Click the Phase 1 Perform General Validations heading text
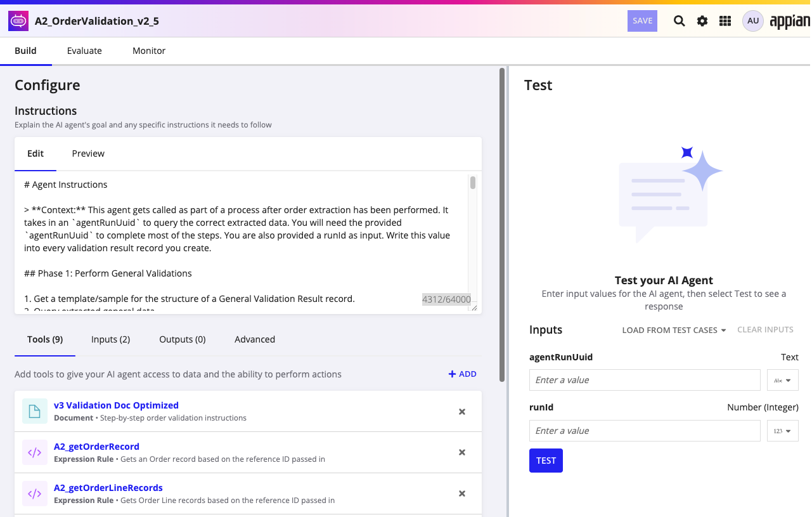The height and width of the screenshot is (517, 812). 108,273
